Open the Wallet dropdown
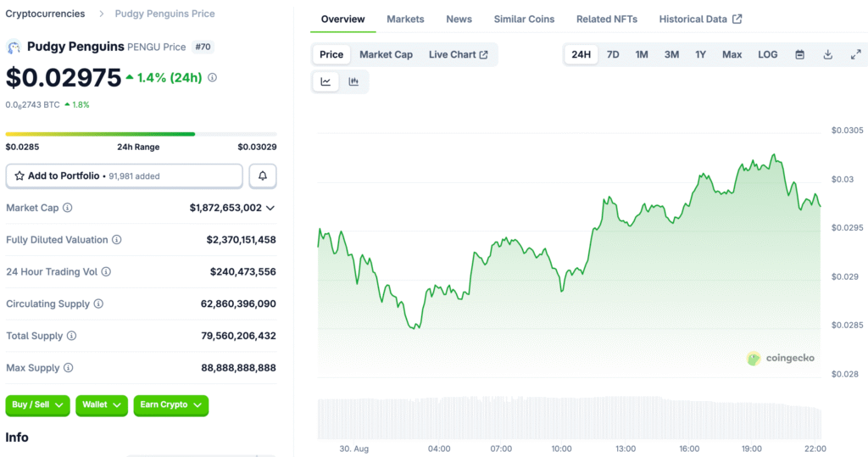The image size is (868, 457). [102, 405]
